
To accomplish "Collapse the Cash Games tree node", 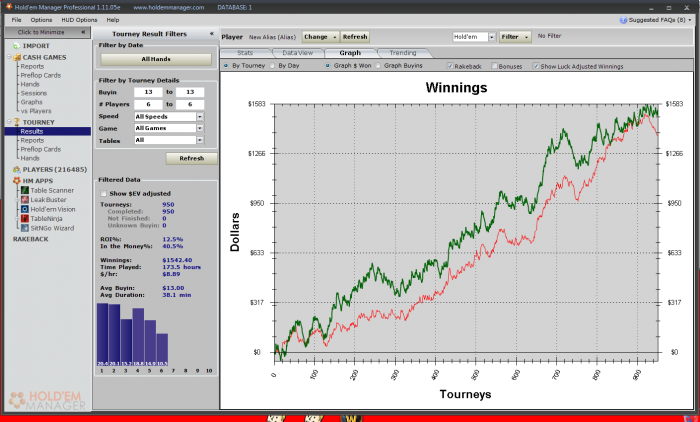I will coord(9,57).
